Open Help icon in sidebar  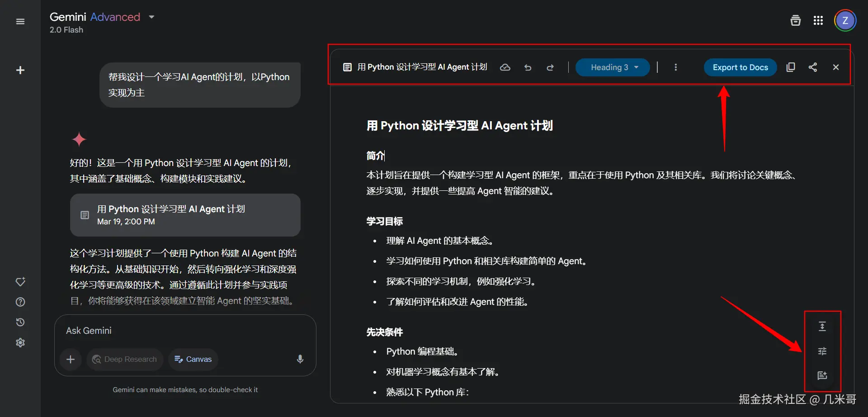coord(20,302)
